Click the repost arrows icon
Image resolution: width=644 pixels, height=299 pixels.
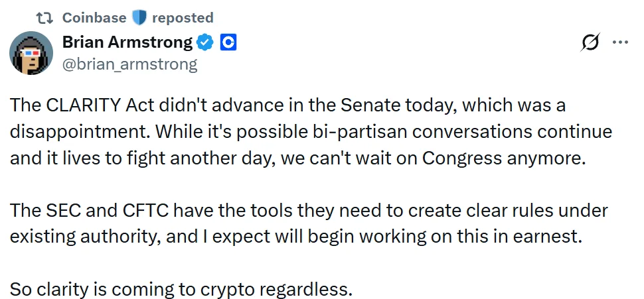coord(44,18)
